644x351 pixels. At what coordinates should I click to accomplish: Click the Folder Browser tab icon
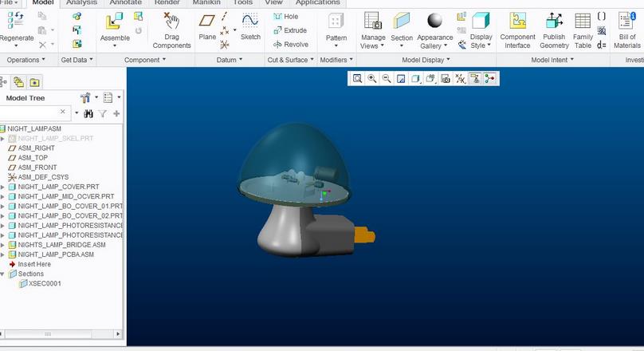pos(18,82)
